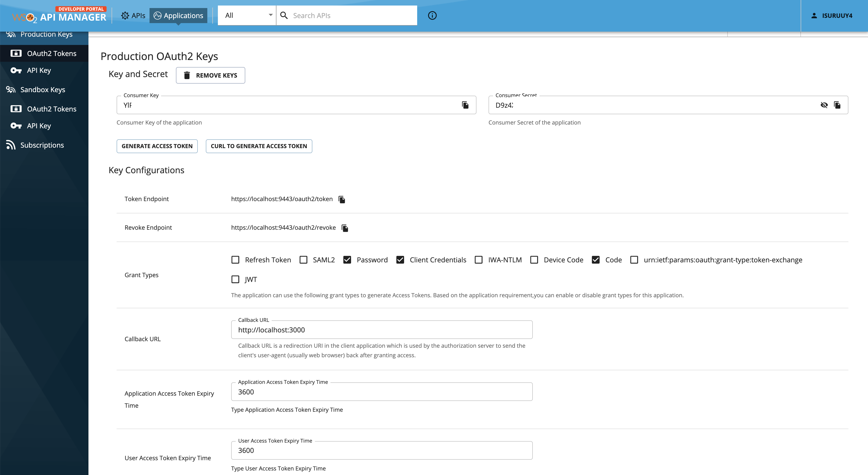Copy the Consumer Key value
Viewport: 868px width, 475px height.
click(x=465, y=105)
